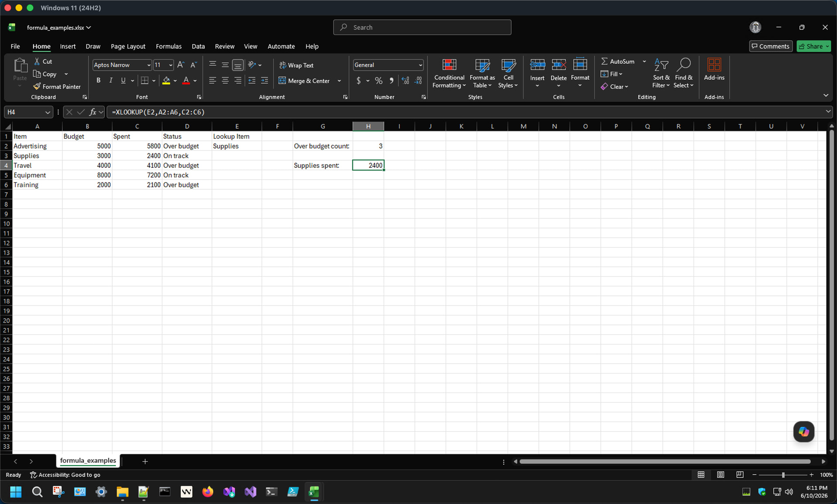Collapse the ribbon with the chevron
This screenshot has height=504, width=837.
tap(826, 95)
